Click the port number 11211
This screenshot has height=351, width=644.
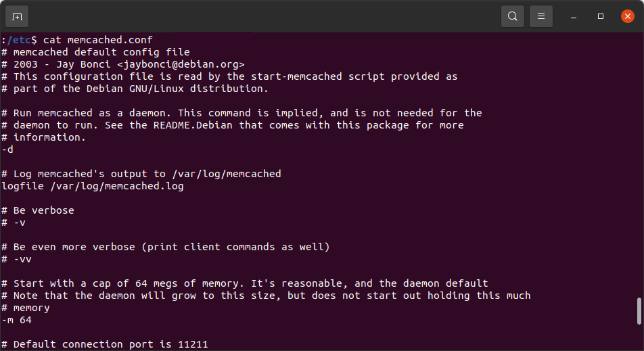[193, 344]
